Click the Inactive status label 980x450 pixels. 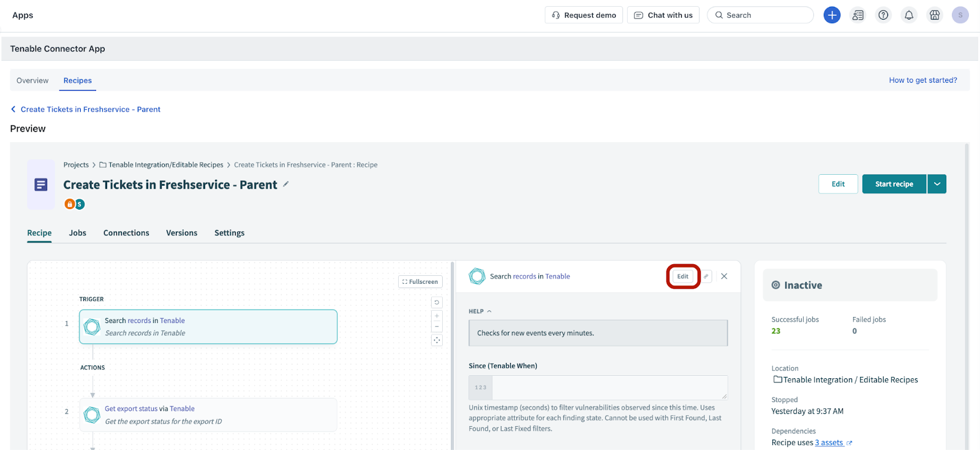pyautogui.click(x=803, y=285)
